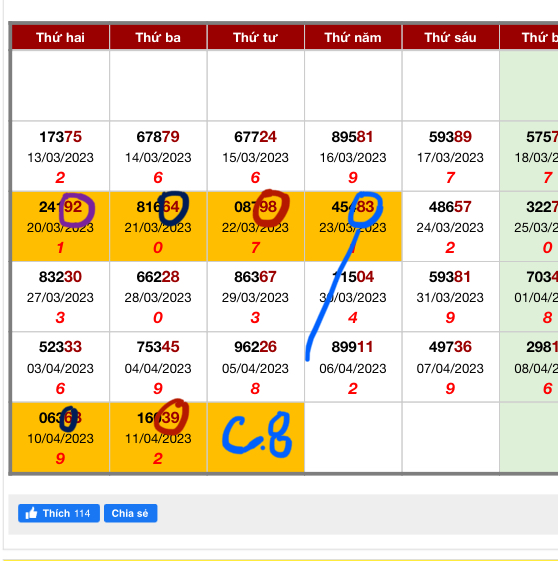
Task: Click the cell dated 29/03/2023
Action: pyautogui.click(x=255, y=297)
